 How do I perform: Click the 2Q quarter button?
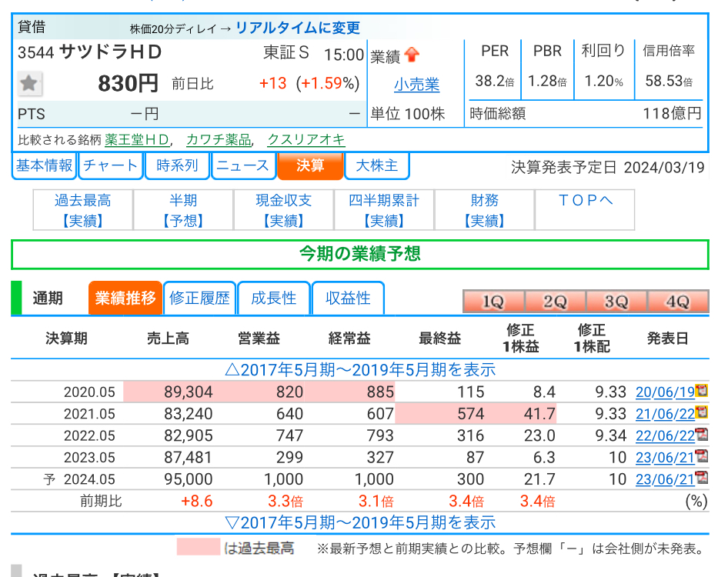tap(556, 302)
